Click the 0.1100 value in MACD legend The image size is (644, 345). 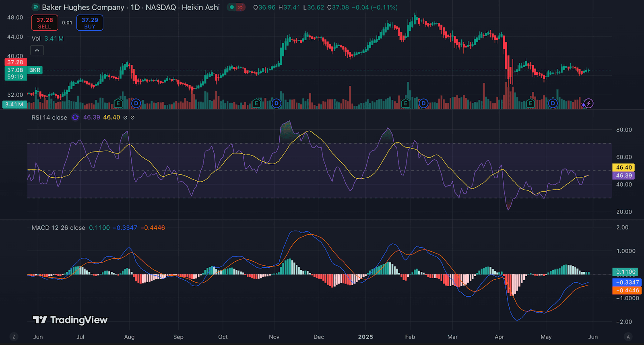[99, 228]
